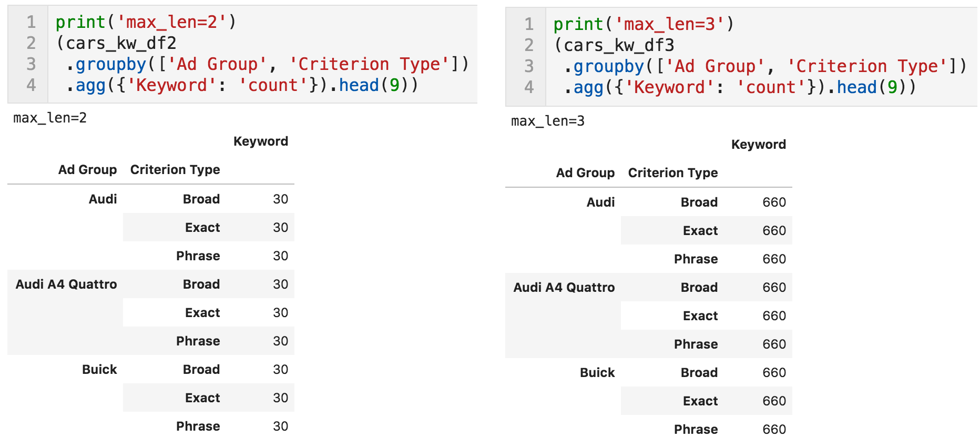
Task: Click the cars_kw_df3 code line
Action: click(614, 45)
